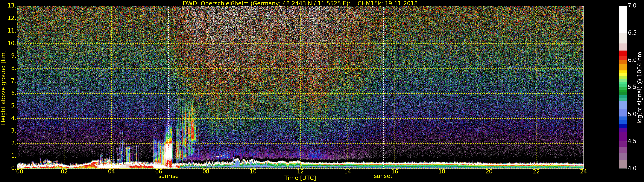Click the Height above ground [km] axis label
The height and width of the screenshot is (182, 644).
point(3,87)
